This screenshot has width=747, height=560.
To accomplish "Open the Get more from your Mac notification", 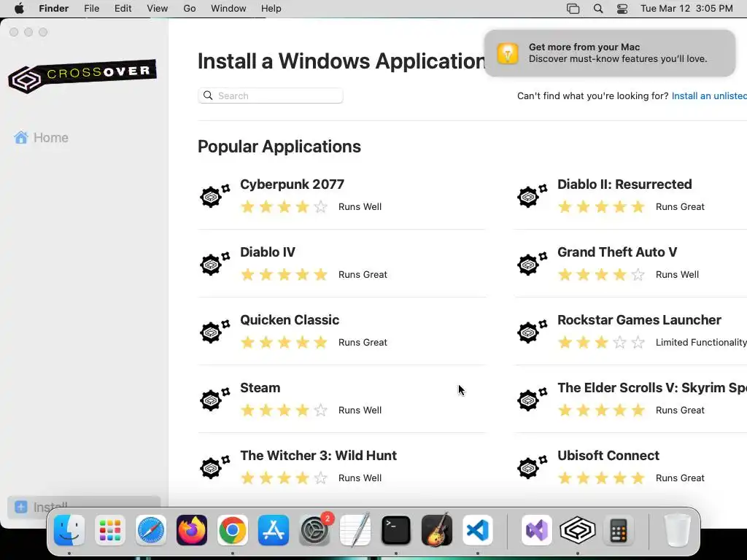I will tap(610, 52).
